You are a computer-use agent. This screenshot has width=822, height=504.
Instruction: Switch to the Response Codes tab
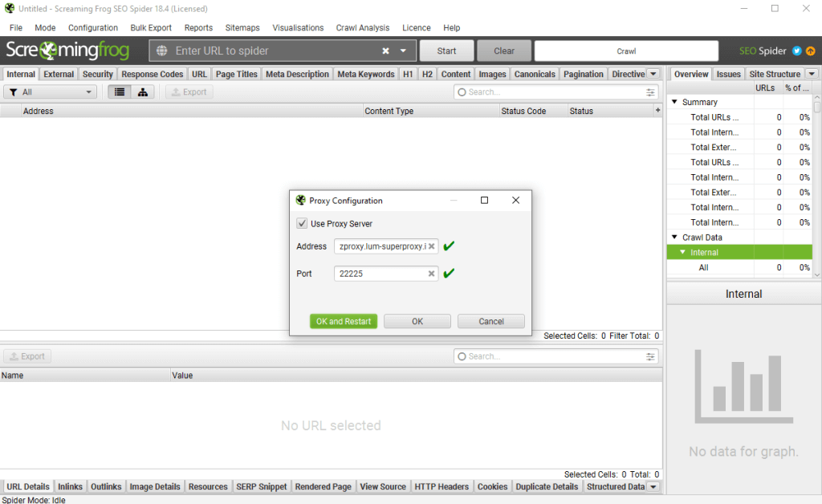click(x=152, y=74)
